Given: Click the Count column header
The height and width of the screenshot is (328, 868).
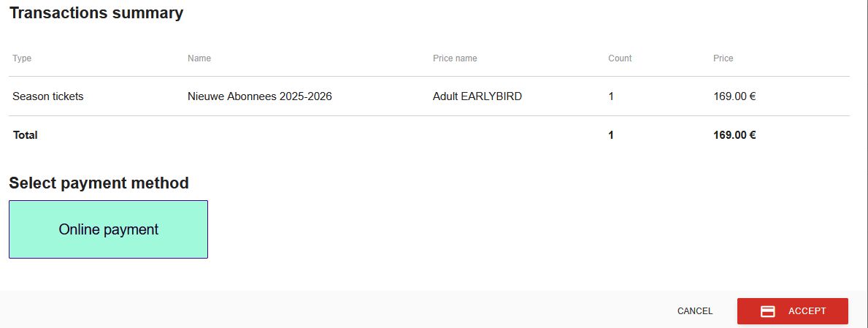Looking at the screenshot, I should pos(620,58).
